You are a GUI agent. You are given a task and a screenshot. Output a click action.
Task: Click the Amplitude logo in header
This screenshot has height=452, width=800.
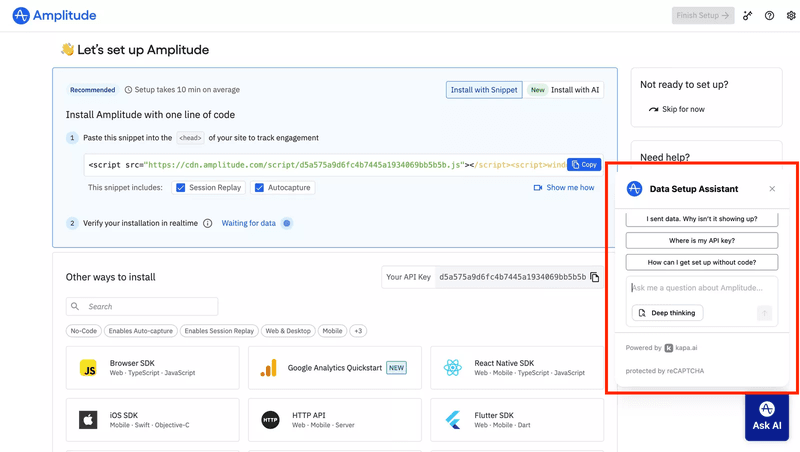tap(54, 16)
